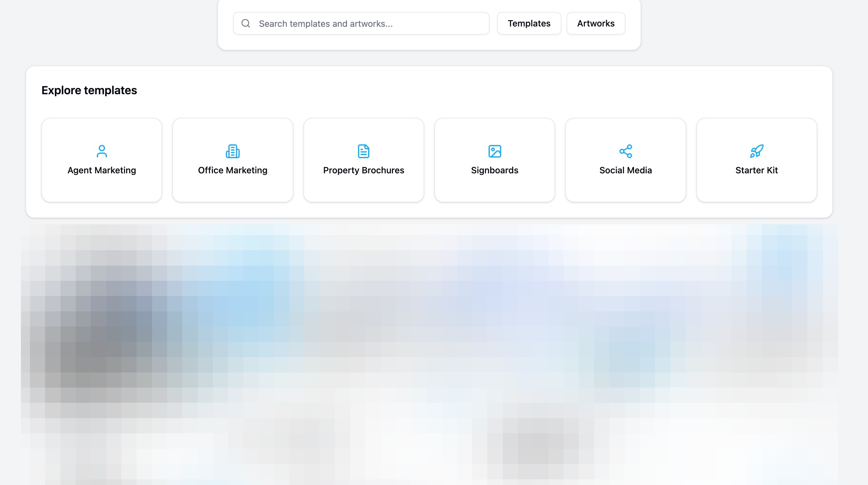Open the Agent Marketing label
868x485 pixels.
pyautogui.click(x=102, y=170)
